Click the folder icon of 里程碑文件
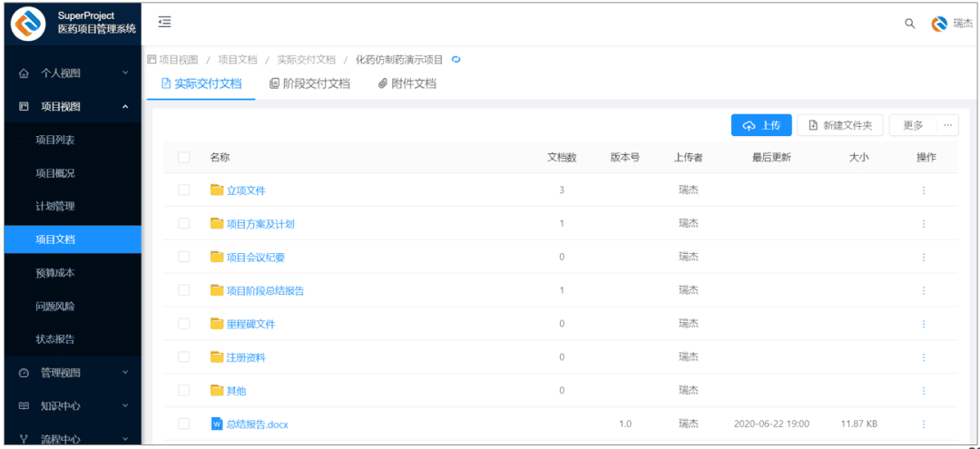 [217, 324]
